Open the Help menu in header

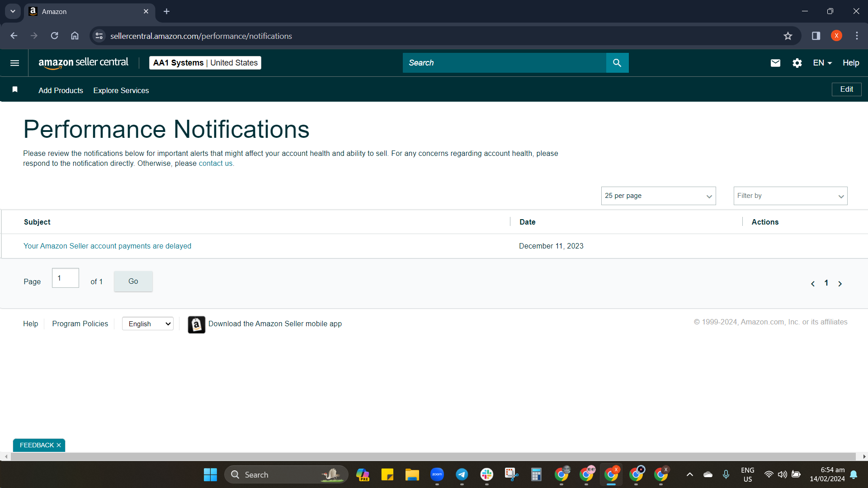[851, 63]
